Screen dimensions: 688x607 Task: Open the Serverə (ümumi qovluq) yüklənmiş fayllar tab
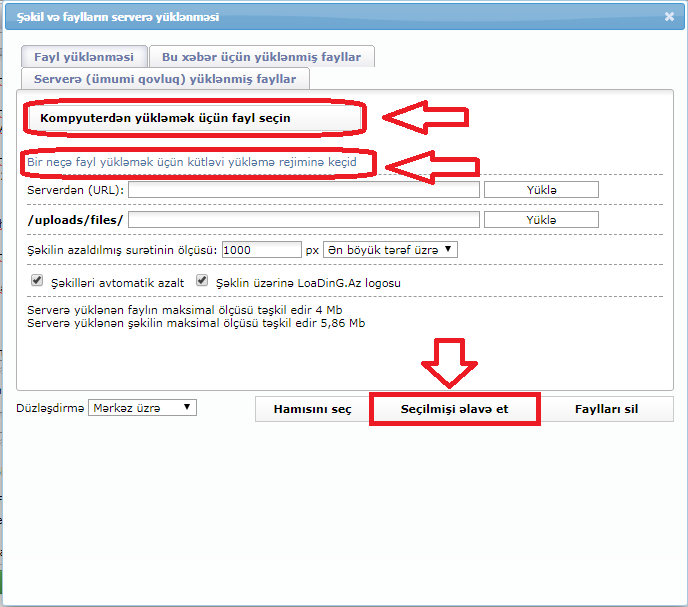pos(165,78)
